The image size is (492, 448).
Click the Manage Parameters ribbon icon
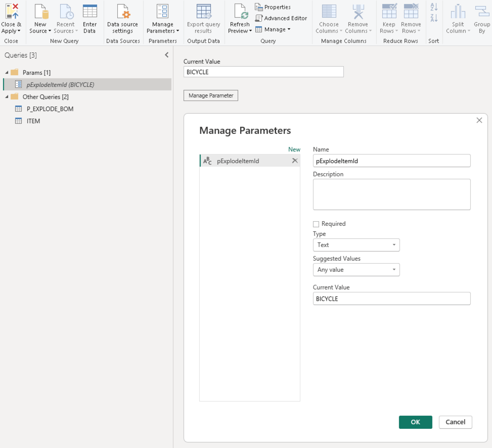tap(162, 11)
